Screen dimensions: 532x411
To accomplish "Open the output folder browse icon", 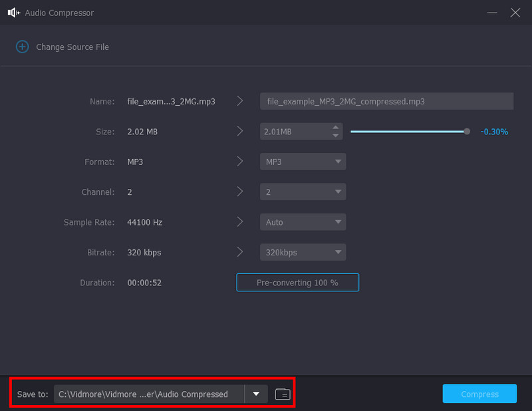I will [x=283, y=394].
